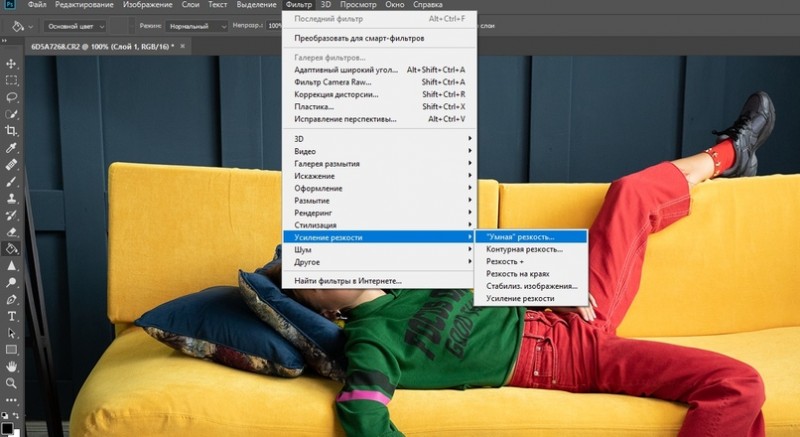Click the Непрозр. opacity value field
800x437 pixels.
click(274, 26)
